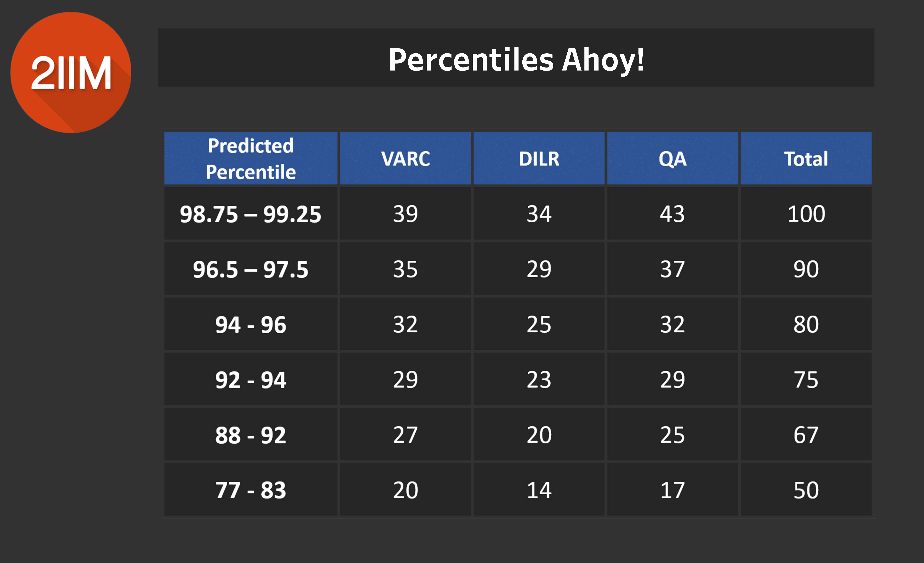Click the DILR score cell showing 14
Screen dimensions: 924x563
pos(539,490)
